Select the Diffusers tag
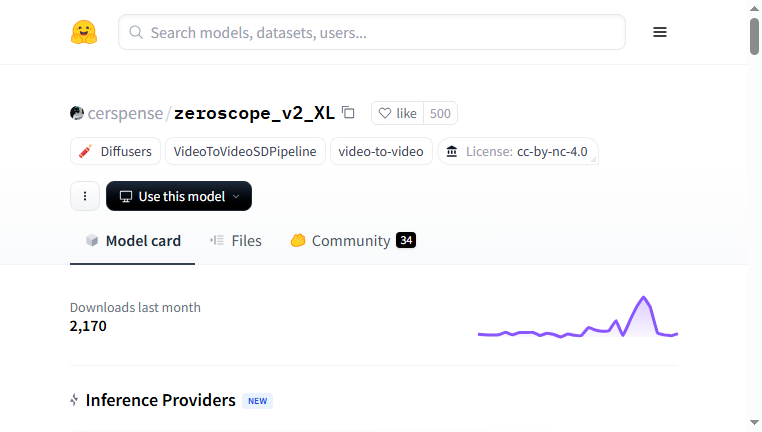This screenshot has height=432, width=762. (x=115, y=151)
